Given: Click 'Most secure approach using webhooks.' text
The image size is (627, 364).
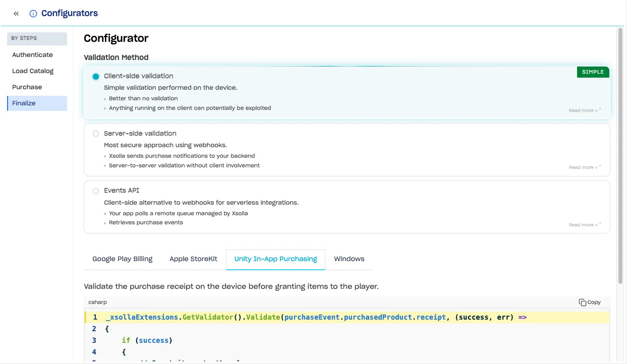Looking at the screenshot, I should coord(165,145).
